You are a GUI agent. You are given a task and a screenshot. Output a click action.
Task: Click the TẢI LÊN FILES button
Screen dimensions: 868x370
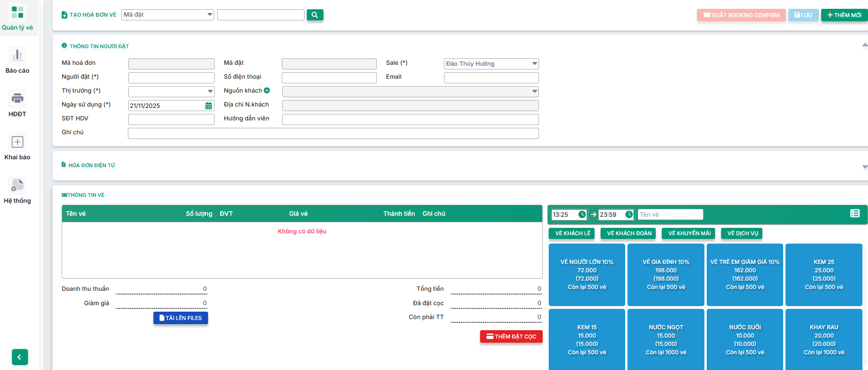(x=181, y=318)
